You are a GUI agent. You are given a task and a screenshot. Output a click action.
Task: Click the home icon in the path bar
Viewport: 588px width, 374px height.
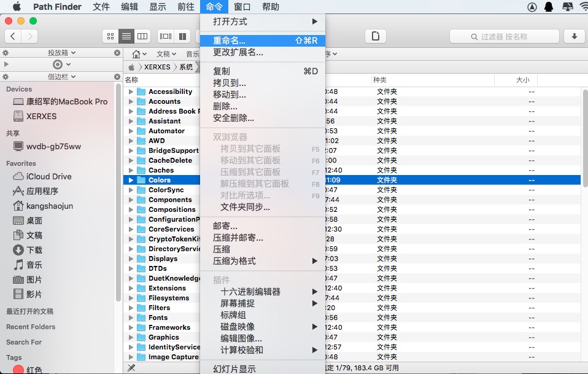137,54
